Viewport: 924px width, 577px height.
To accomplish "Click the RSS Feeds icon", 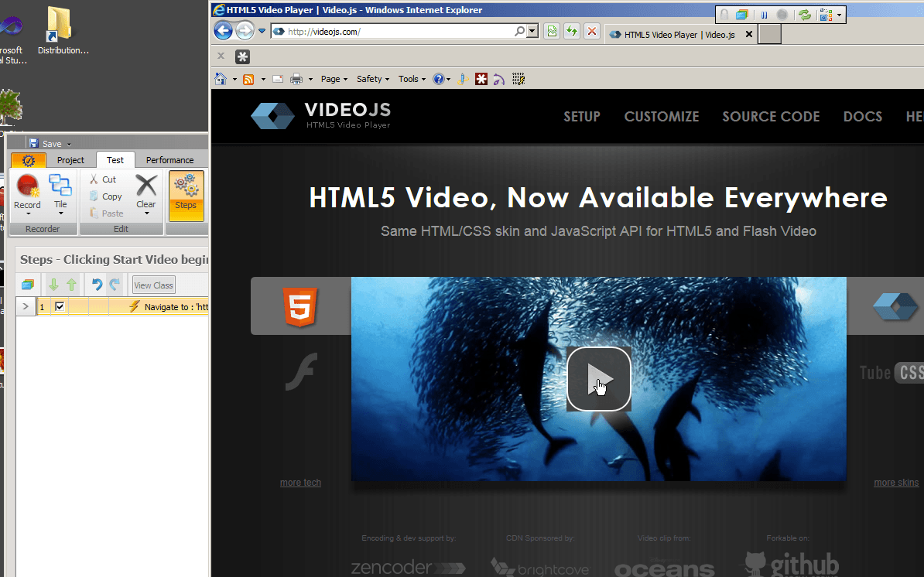I will coord(248,79).
